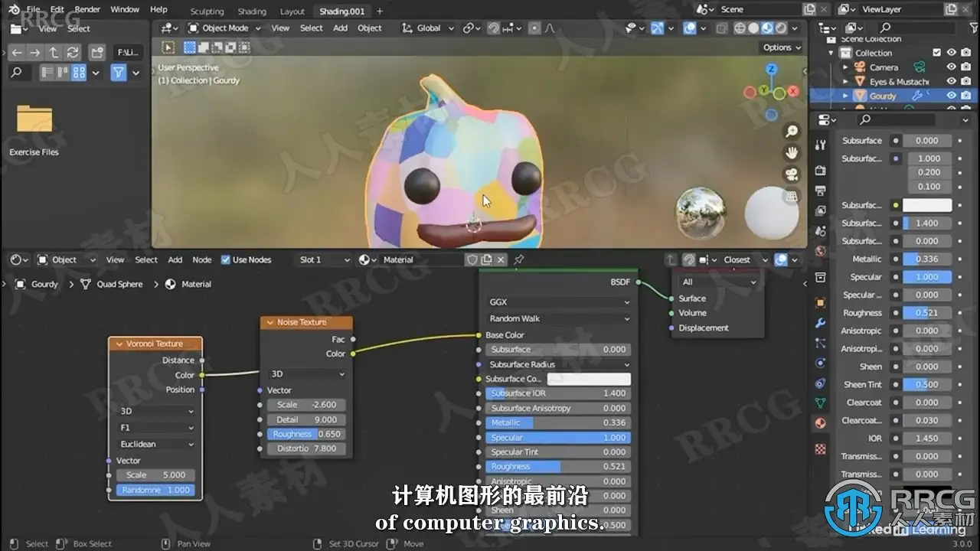Open Random Walk subsurface method dropdown
The image size is (980, 551).
tap(558, 318)
